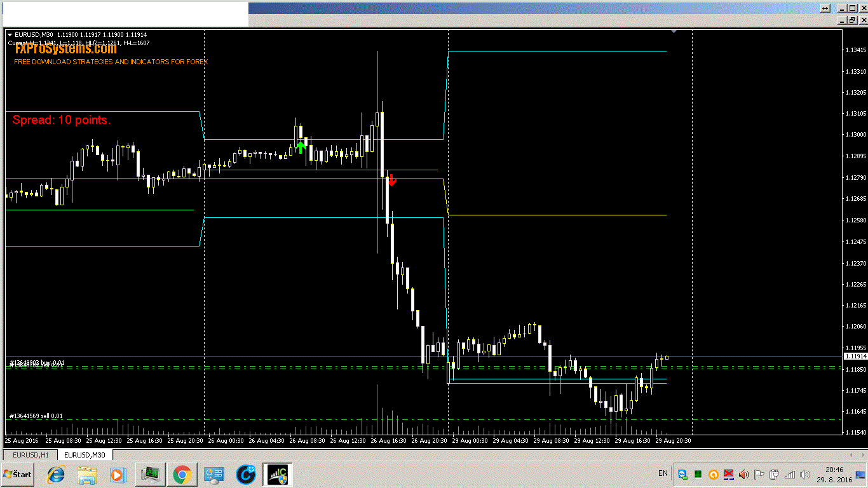Open the Control Panel taskbar icon
Image resolution: width=868 pixels, height=488 pixels.
214,474
